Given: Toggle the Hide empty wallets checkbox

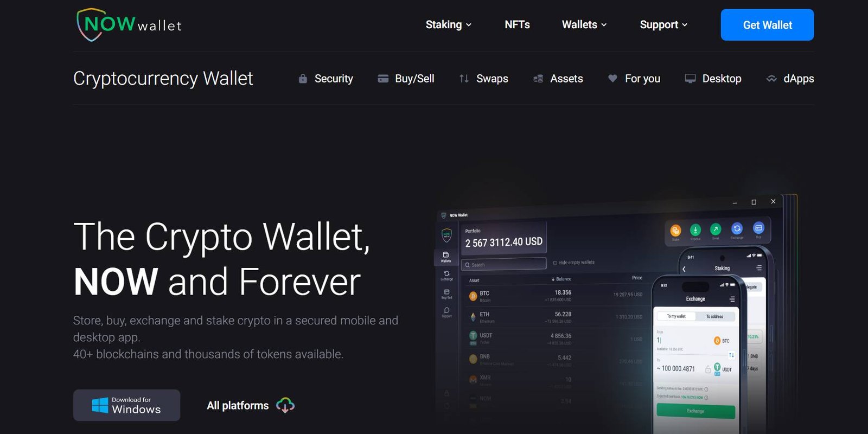Looking at the screenshot, I should tap(555, 263).
